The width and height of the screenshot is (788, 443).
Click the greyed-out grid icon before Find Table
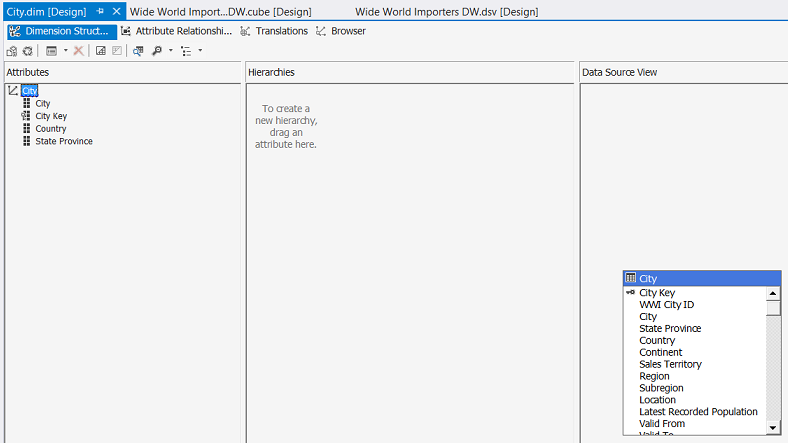pos(117,51)
